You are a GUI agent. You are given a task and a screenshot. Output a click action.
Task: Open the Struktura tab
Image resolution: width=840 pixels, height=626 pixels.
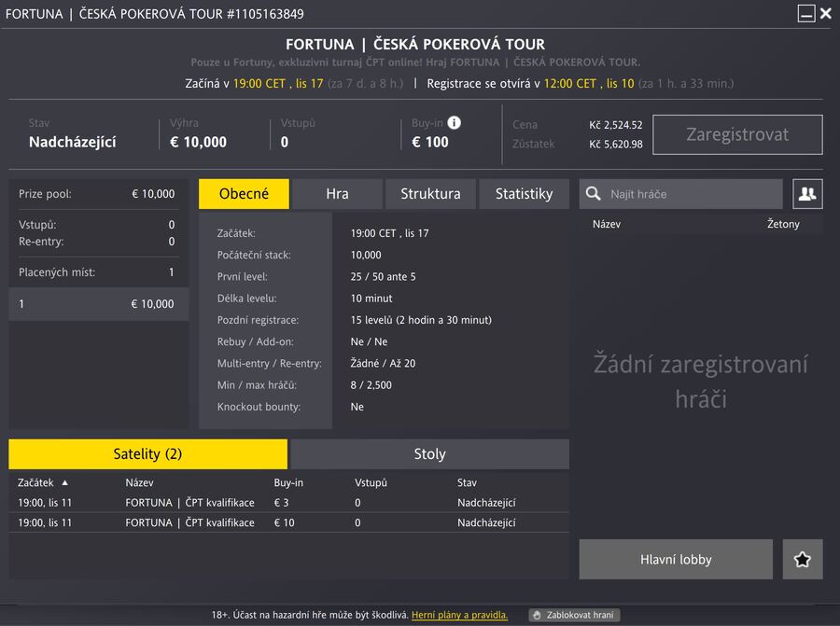coord(430,194)
